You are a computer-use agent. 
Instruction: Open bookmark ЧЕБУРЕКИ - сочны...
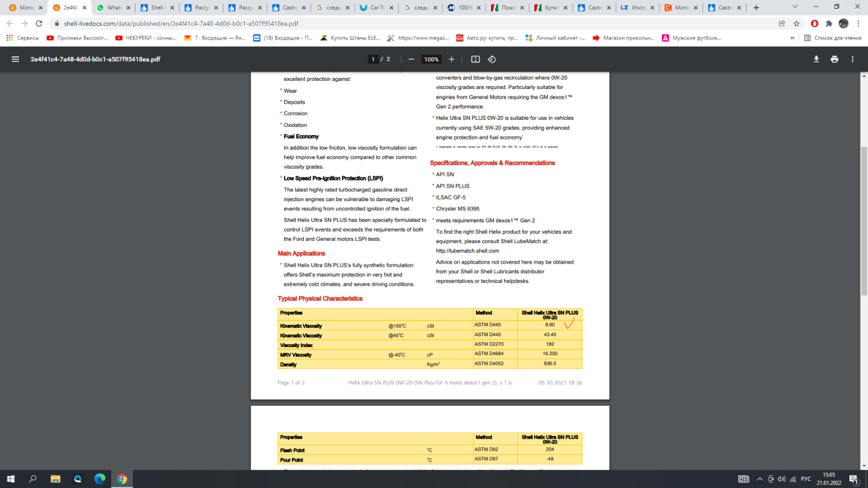146,38
